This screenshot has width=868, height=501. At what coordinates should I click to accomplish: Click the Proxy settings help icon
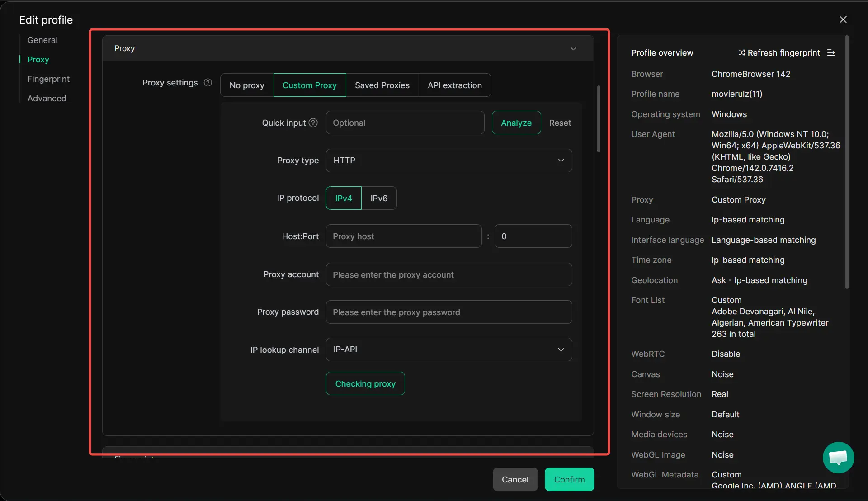[208, 83]
